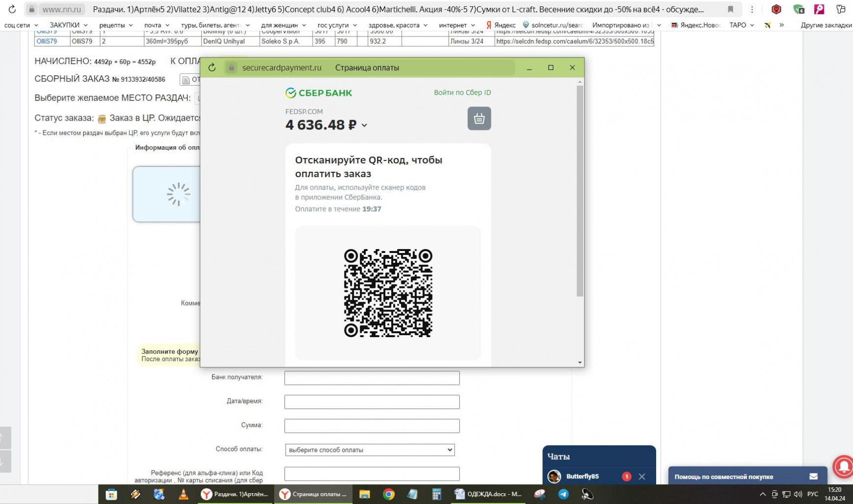This screenshot has width=853, height=504.
Task: Click the QR code image
Action: click(x=388, y=293)
